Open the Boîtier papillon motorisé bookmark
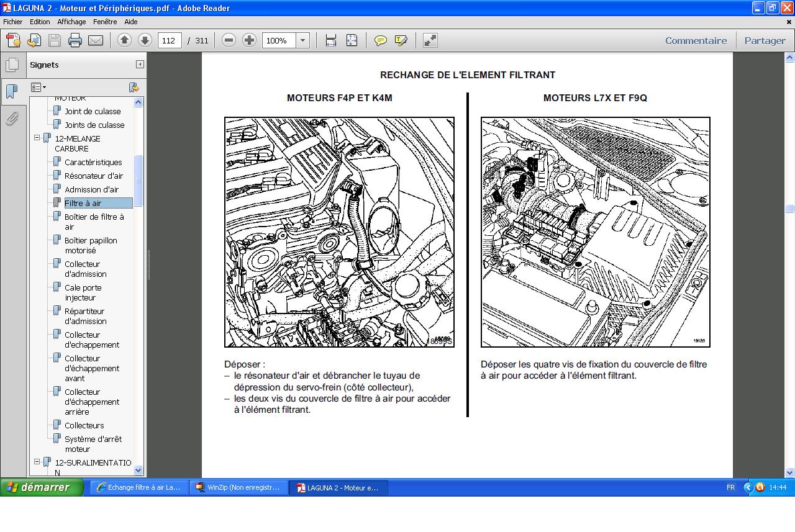 click(x=91, y=245)
